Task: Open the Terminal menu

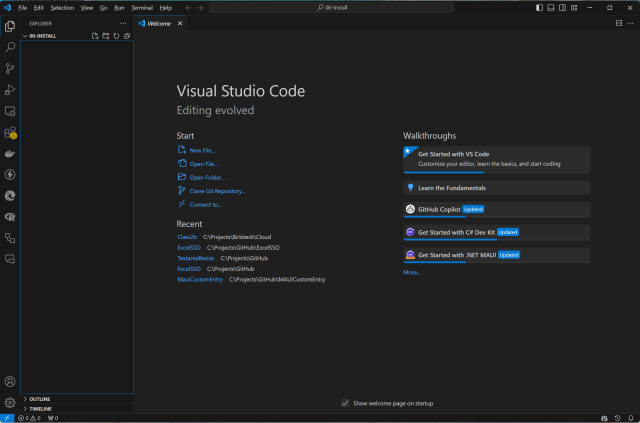Action: (142, 7)
